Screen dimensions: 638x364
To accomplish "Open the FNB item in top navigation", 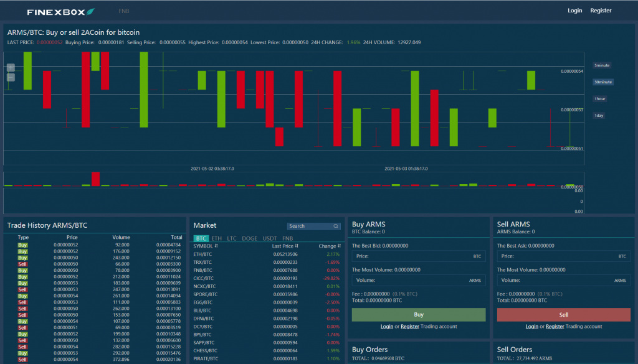I will click(x=124, y=11).
